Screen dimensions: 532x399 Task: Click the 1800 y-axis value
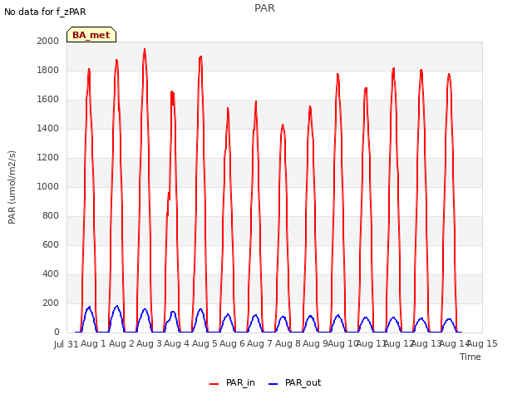pyautogui.click(x=48, y=70)
